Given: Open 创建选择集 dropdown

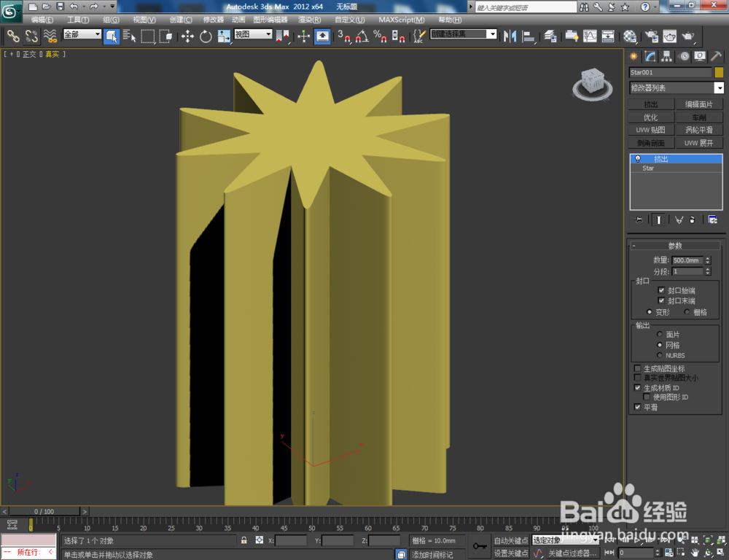Looking at the screenshot, I should pyautogui.click(x=463, y=34).
